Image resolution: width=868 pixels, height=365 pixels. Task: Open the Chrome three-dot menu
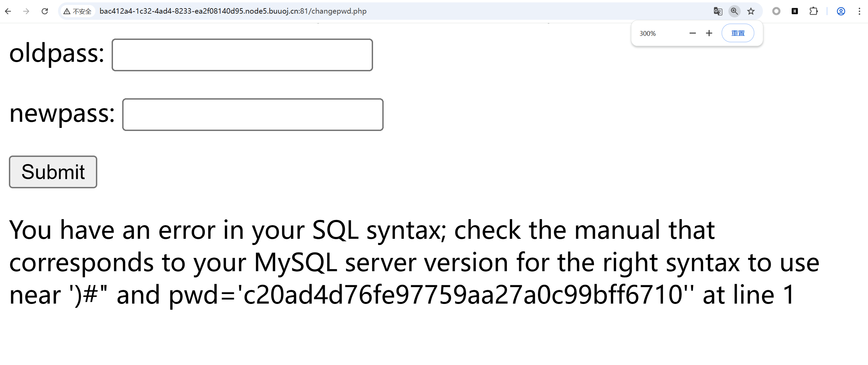pos(859,11)
